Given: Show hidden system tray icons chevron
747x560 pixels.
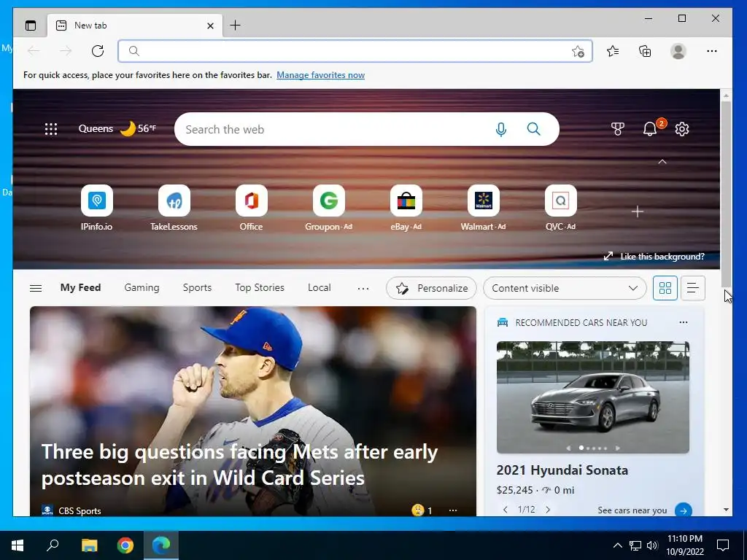Looking at the screenshot, I should (617, 545).
